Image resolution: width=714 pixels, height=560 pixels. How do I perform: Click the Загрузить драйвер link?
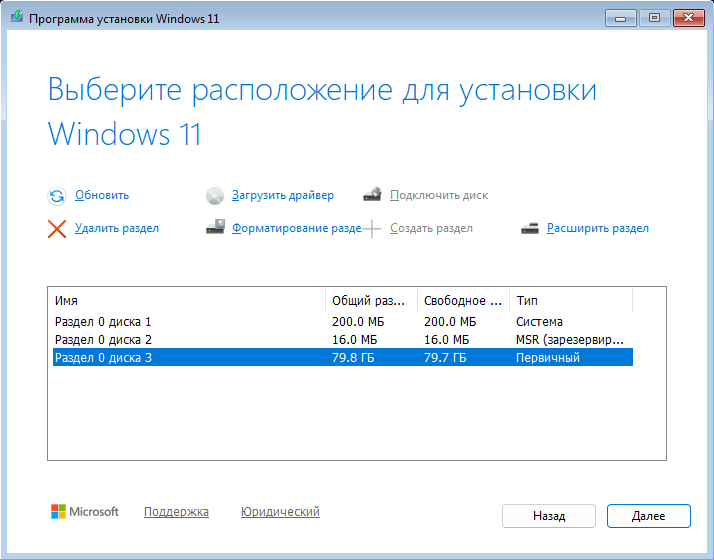(283, 195)
